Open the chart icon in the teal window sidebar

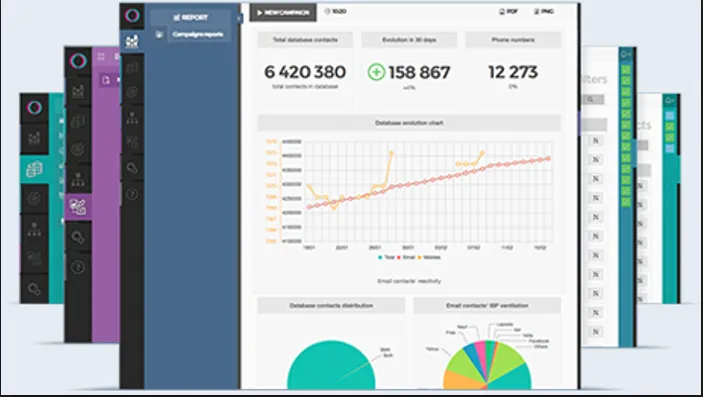click(34, 138)
